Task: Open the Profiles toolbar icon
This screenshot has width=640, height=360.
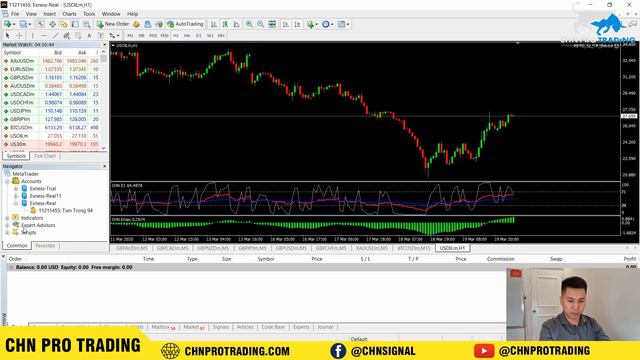Action: (x=24, y=24)
